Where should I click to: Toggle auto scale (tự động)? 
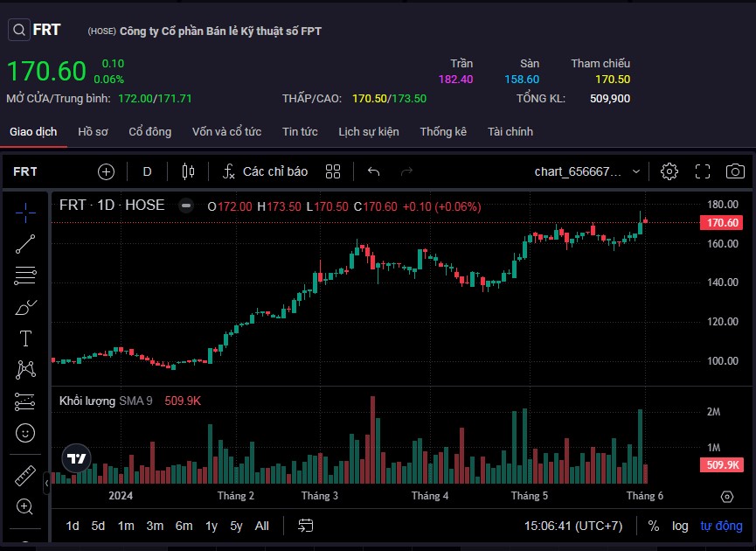721,526
